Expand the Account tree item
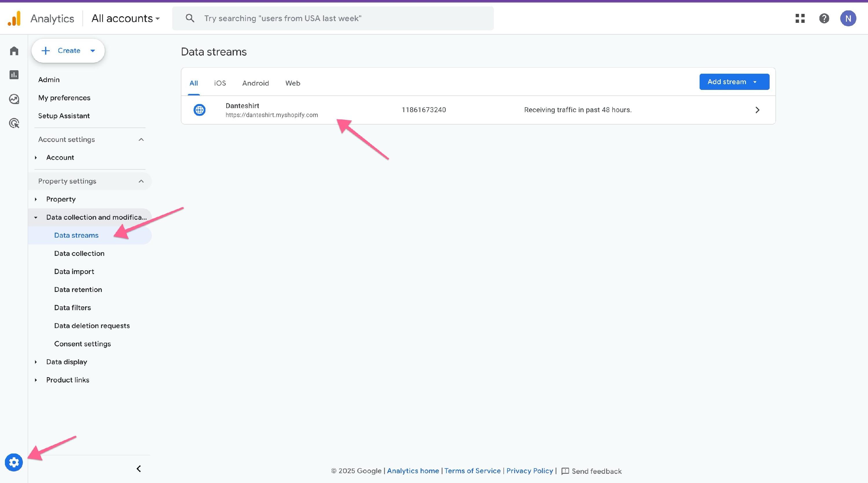 tap(36, 158)
